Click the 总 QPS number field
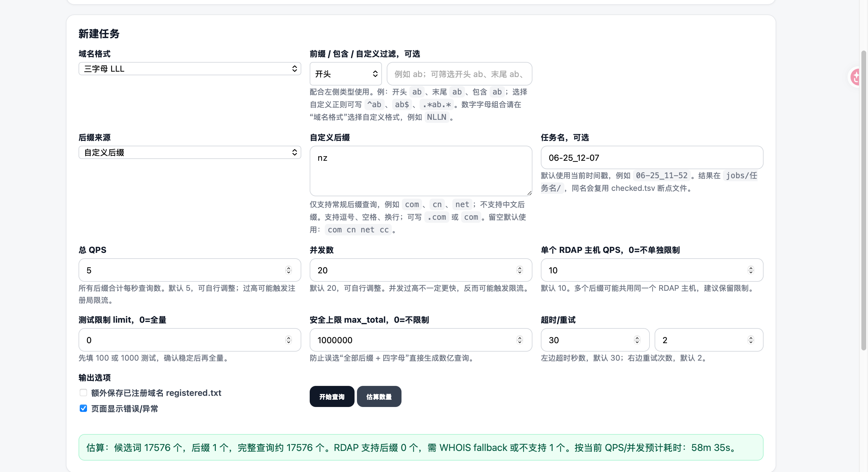The height and width of the screenshot is (472, 868). (x=190, y=270)
